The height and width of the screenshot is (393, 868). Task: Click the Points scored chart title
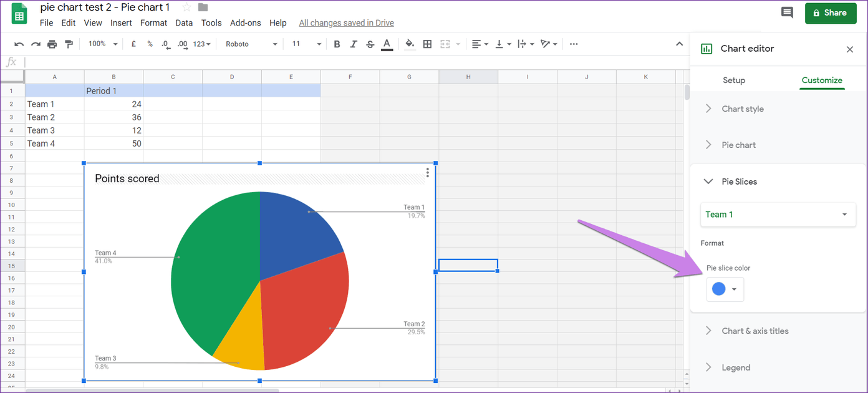pos(127,179)
